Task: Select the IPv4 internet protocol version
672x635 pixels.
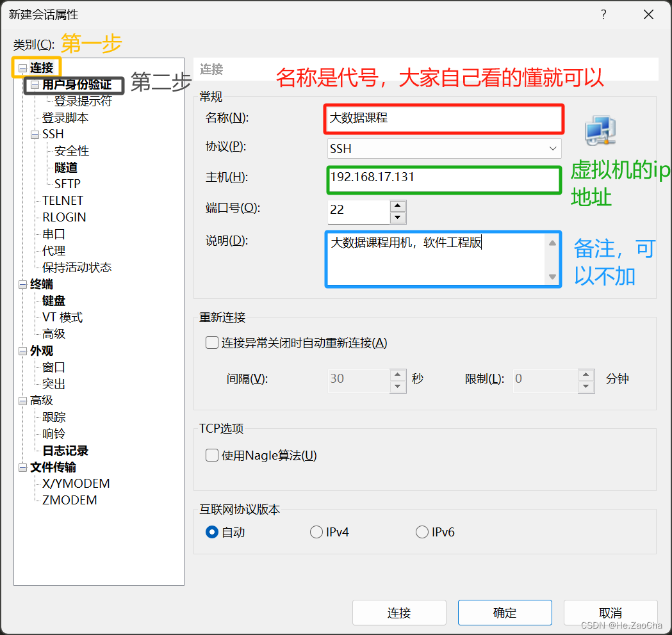Action: (316, 531)
